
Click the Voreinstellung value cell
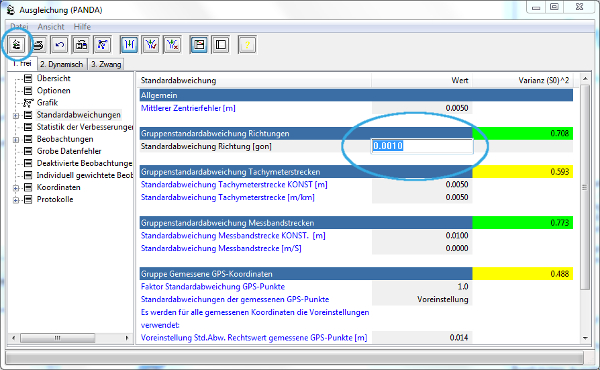422,299
